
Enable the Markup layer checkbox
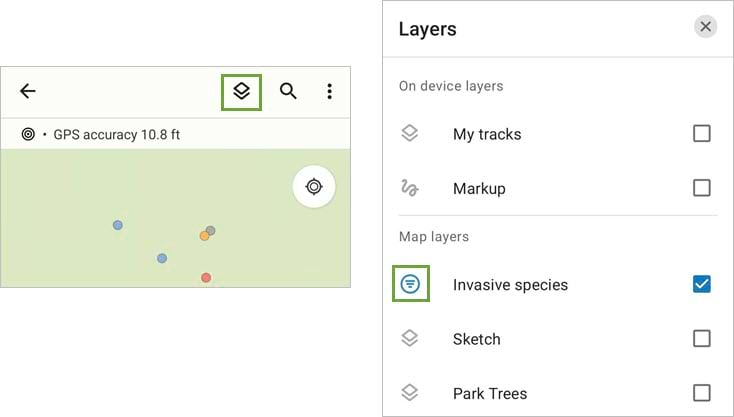click(702, 188)
